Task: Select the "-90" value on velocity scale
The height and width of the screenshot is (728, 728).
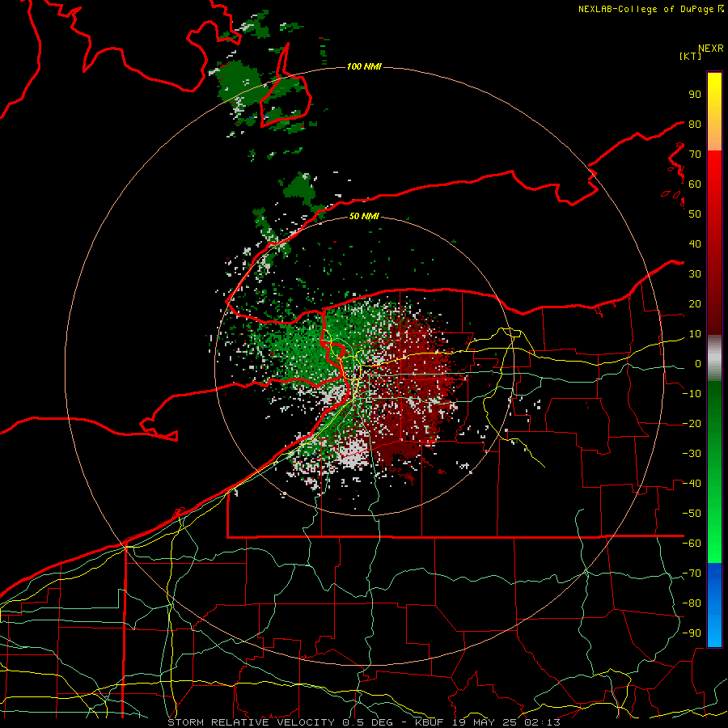Action: click(692, 633)
